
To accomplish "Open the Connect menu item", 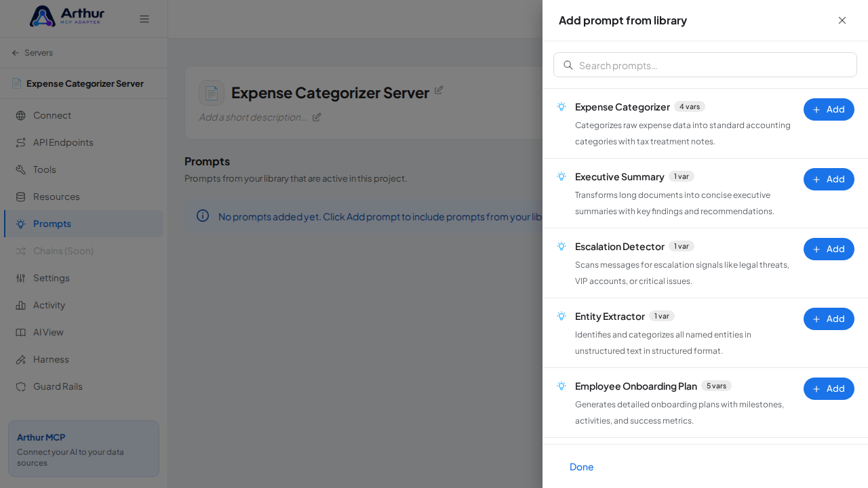I will (83, 115).
